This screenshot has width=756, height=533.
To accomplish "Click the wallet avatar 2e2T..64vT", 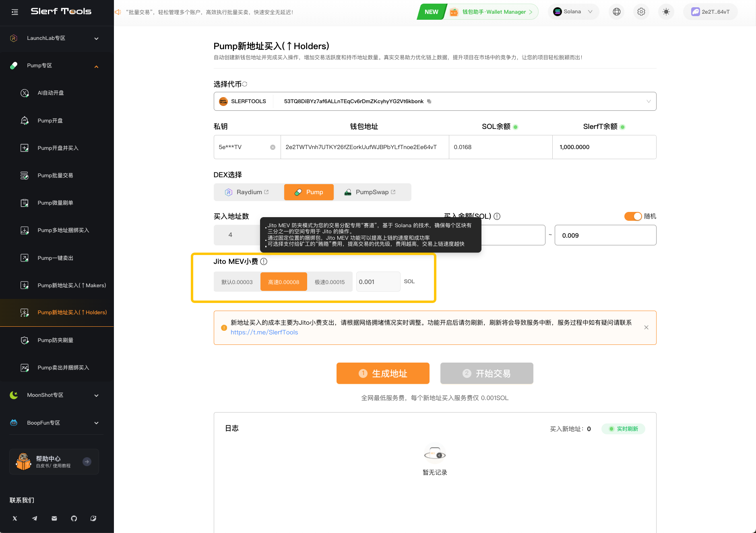I will (x=711, y=12).
